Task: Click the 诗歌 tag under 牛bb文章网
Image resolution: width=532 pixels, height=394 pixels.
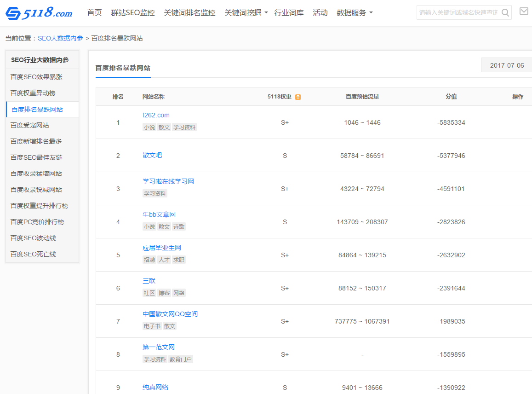Action: pos(179,227)
